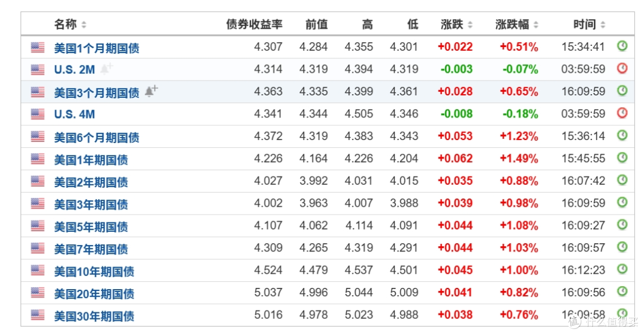This screenshot has width=644, height=335.
Task: Click the 美国6个月期国债 bond name
Action: (x=97, y=137)
